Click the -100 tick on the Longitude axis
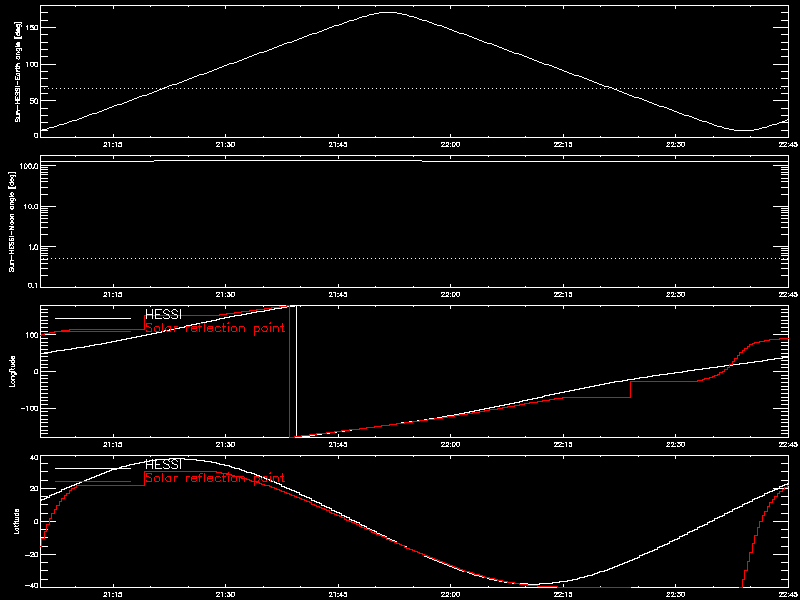 pos(28,409)
